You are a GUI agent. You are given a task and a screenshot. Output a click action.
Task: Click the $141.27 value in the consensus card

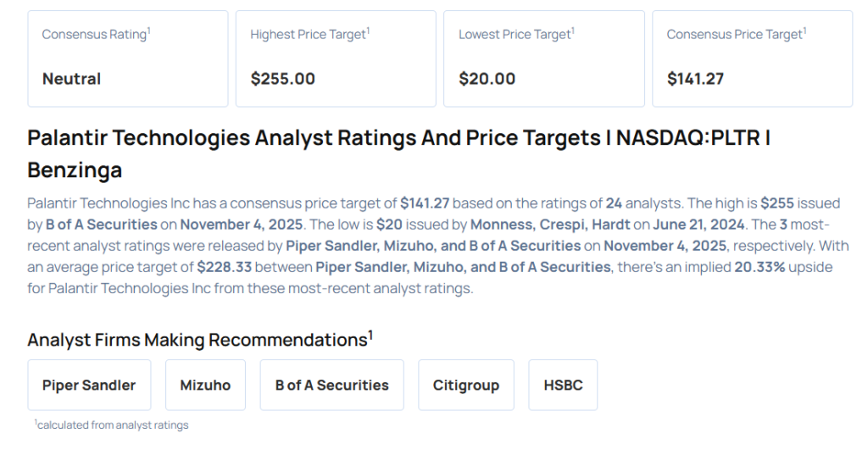click(x=695, y=79)
